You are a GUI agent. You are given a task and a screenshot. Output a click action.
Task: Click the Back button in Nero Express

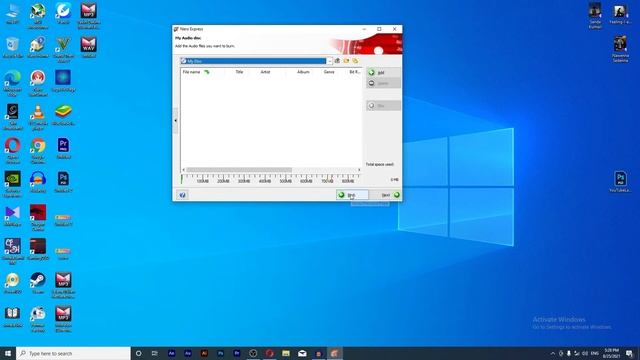(x=352, y=195)
